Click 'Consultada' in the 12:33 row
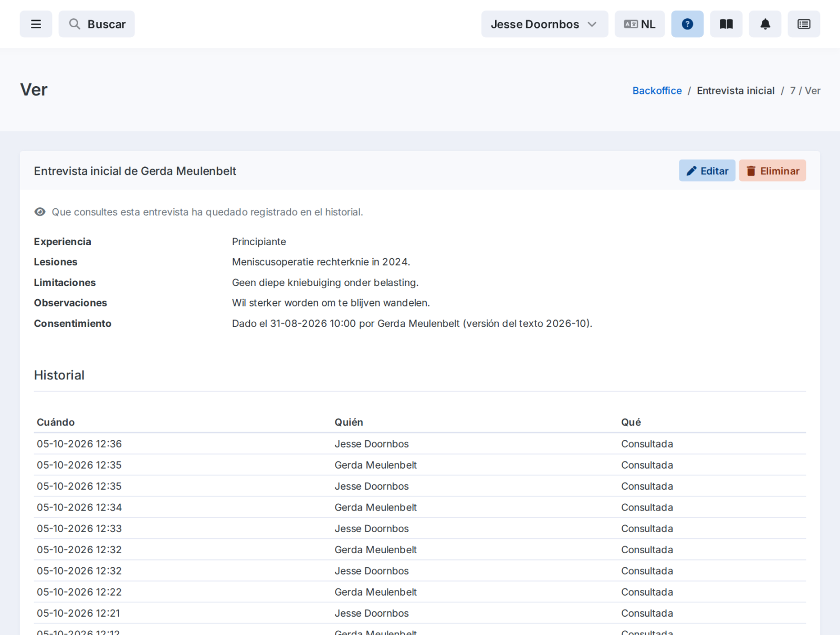The height and width of the screenshot is (635, 840). (x=647, y=528)
